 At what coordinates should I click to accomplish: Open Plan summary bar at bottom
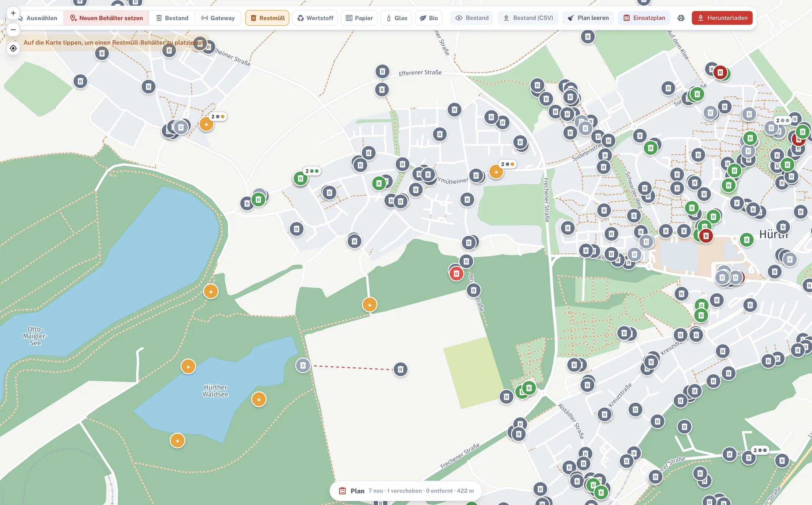[406, 491]
